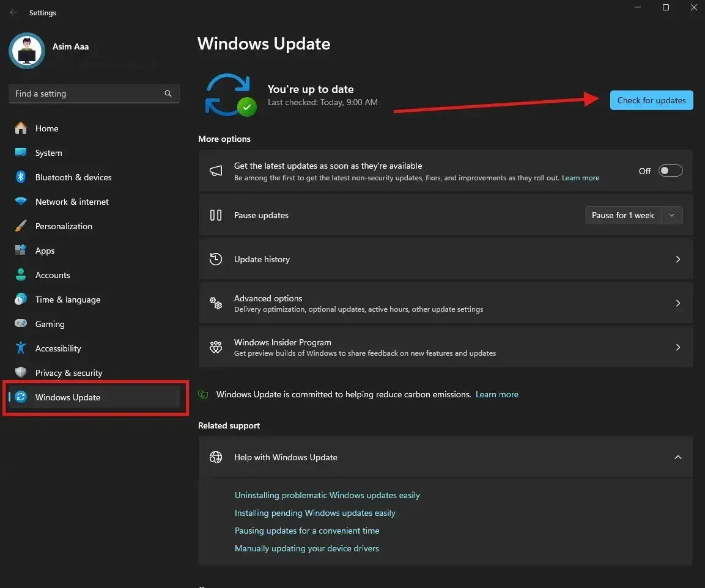Open Advanced options page
This screenshot has height=588, width=705.
[445, 303]
